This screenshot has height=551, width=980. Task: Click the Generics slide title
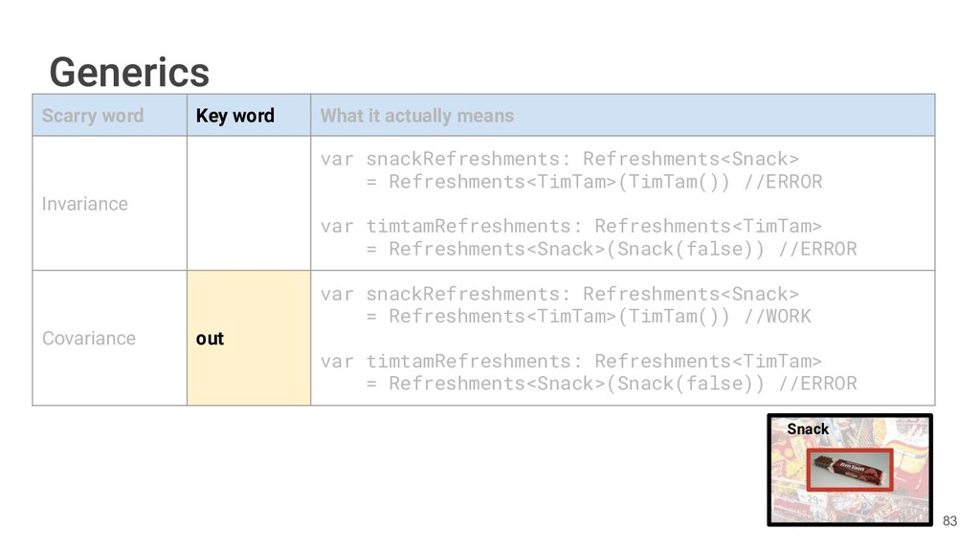click(129, 72)
